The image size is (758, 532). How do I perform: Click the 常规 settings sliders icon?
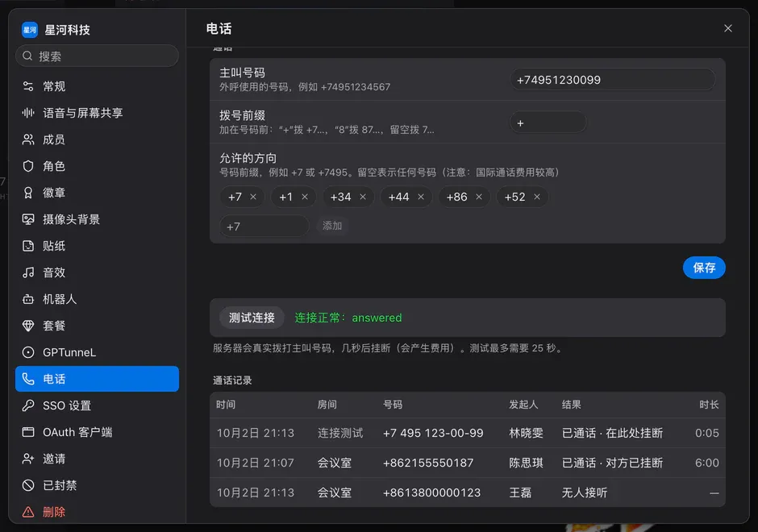tap(28, 86)
